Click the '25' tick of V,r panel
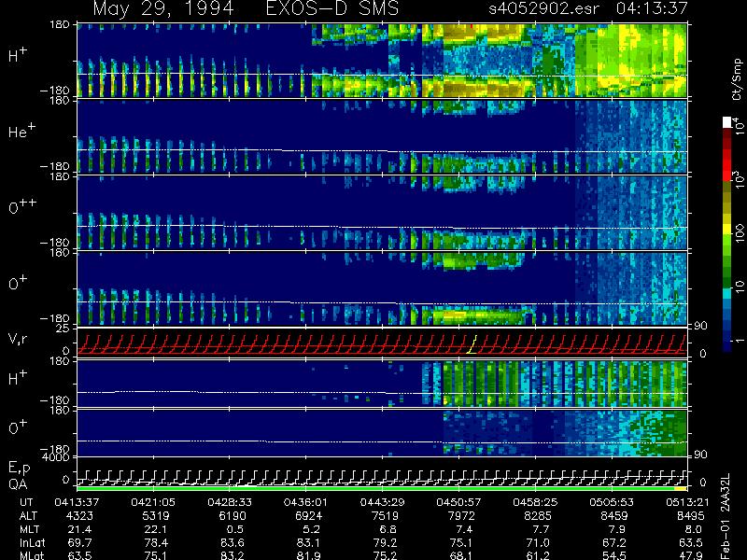The width and height of the screenshot is (747, 560). (x=63, y=329)
